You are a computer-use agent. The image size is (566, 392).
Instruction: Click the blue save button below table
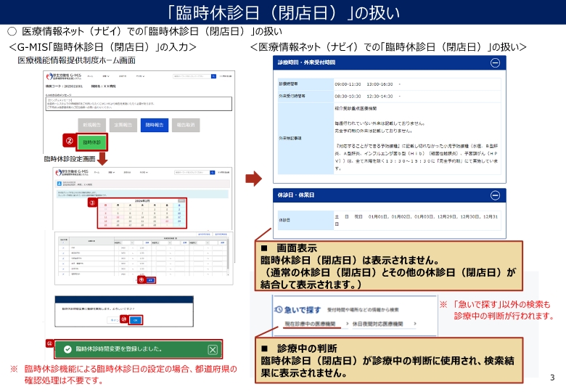(150, 279)
